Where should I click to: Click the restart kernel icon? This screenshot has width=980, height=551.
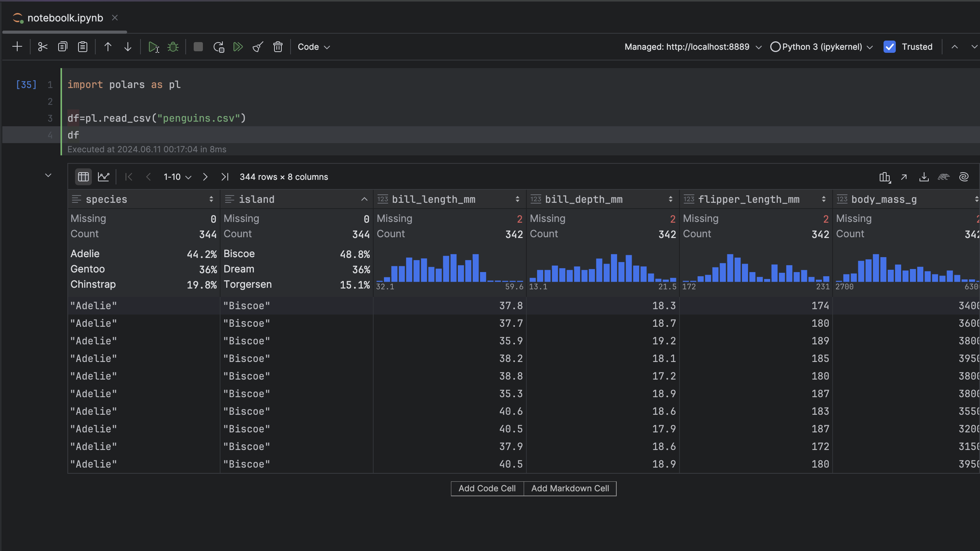click(x=219, y=46)
